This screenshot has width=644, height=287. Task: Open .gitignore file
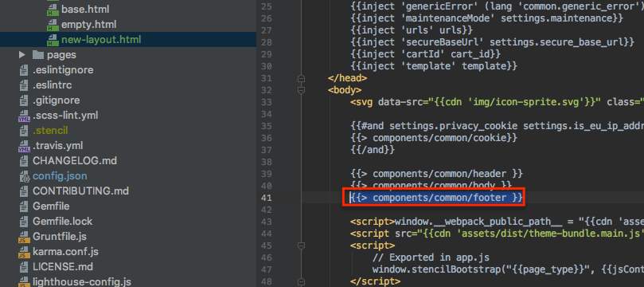[57, 100]
